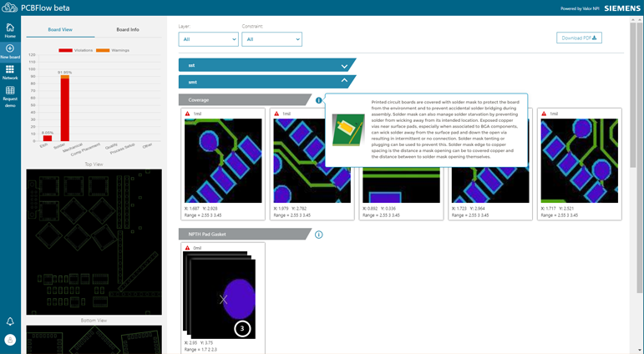Click warning triangle on second Coverage card

point(276,114)
